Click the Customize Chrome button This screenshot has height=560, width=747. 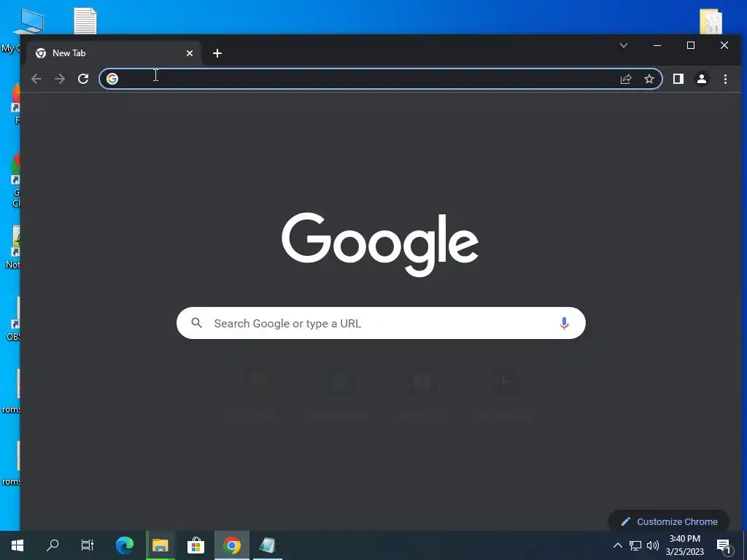[x=669, y=521]
